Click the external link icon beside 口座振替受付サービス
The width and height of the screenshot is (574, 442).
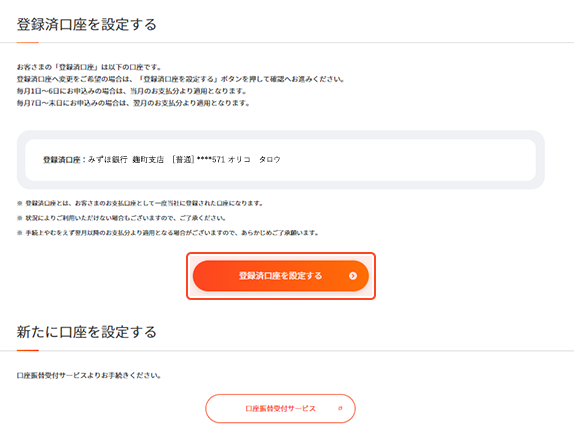coord(340,408)
